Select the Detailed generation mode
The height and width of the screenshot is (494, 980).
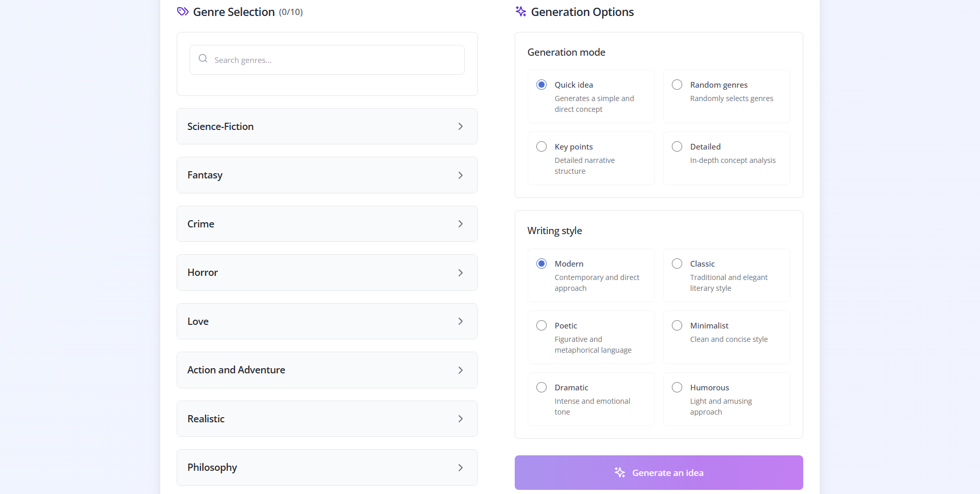(x=677, y=146)
